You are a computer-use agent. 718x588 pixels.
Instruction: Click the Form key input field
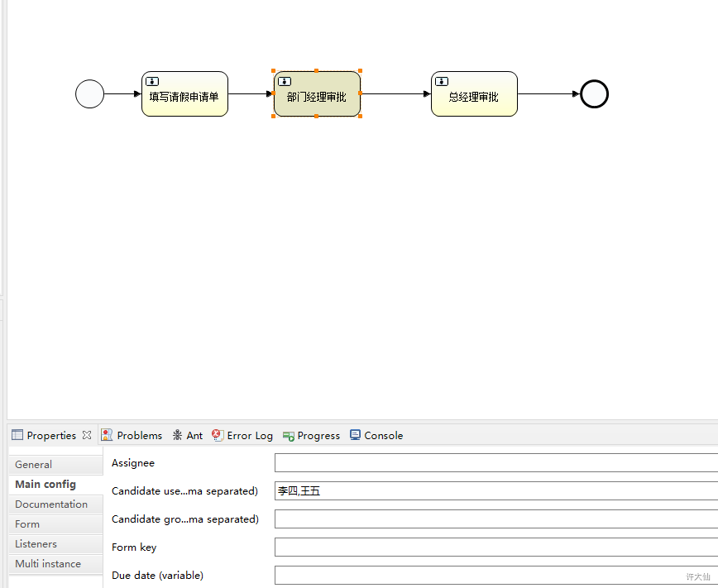click(496, 547)
